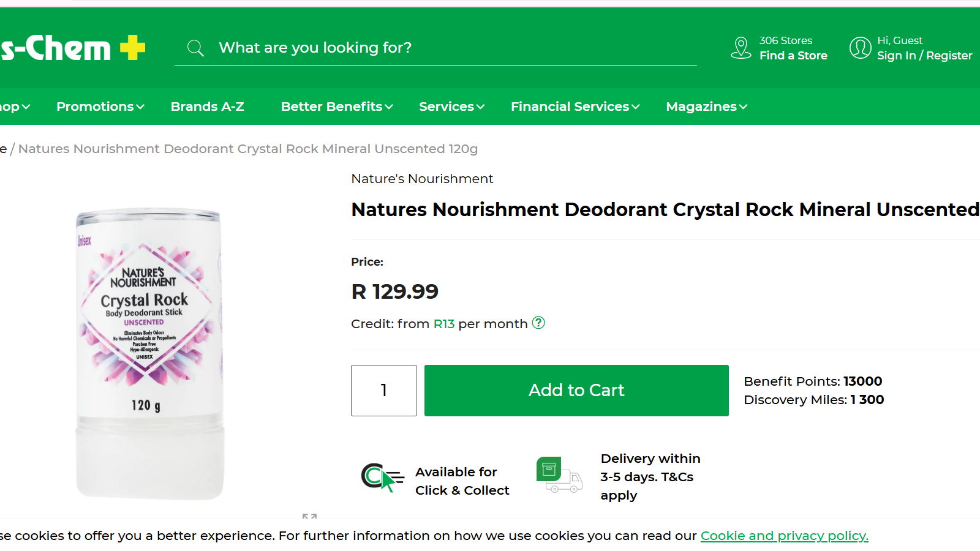
Task: Open Financial Services menu
Action: click(575, 107)
